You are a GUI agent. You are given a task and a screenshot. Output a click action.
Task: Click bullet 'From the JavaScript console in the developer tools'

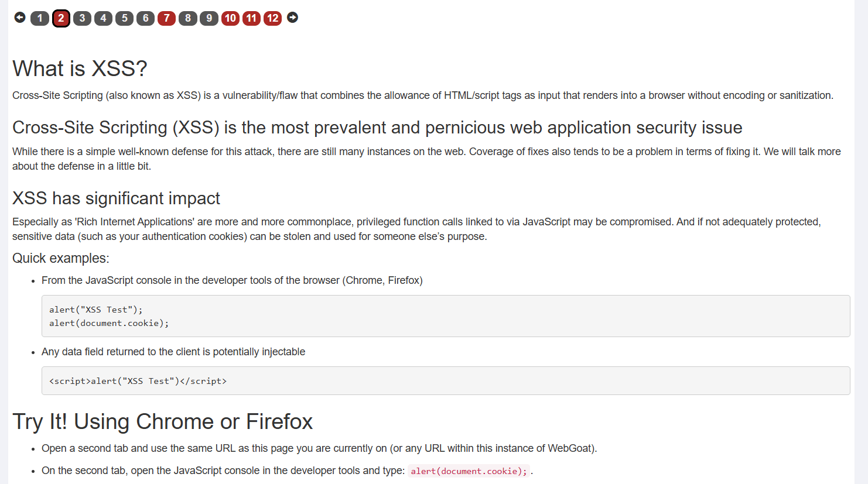232,280
